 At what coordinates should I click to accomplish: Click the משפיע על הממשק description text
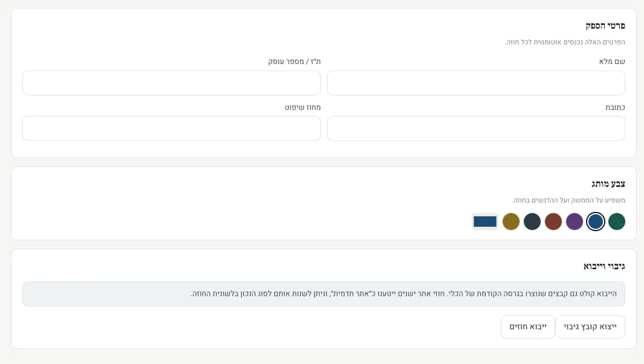[x=568, y=200]
